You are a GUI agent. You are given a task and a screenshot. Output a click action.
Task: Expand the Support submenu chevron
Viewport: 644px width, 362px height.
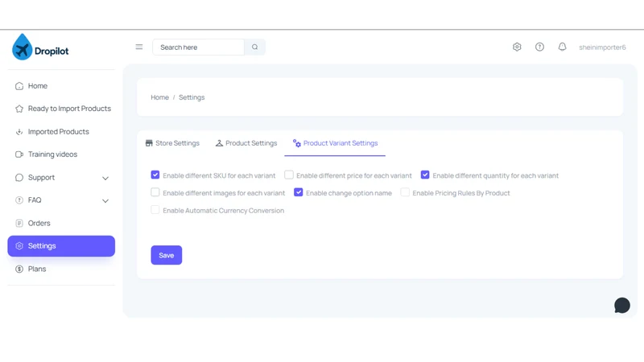tap(105, 178)
